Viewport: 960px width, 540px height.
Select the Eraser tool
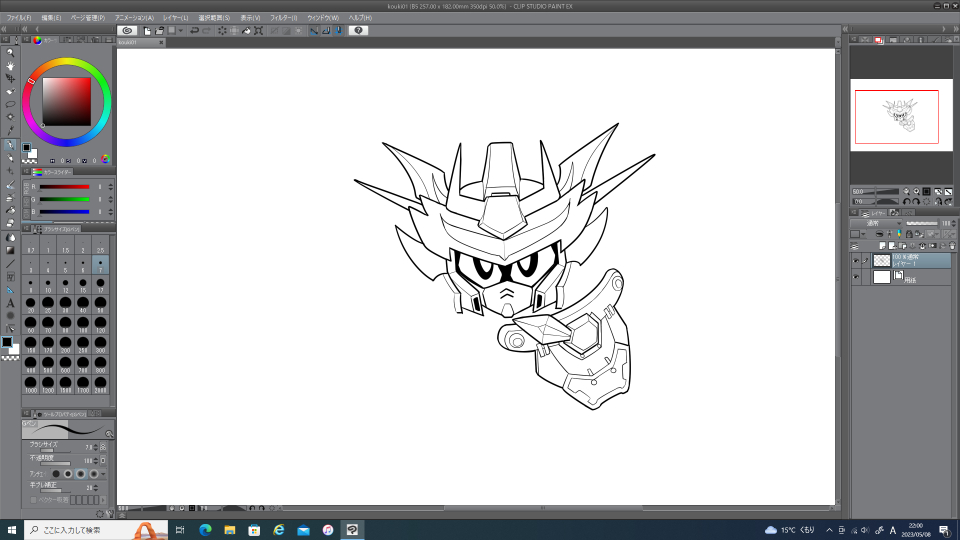tap(10, 223)
